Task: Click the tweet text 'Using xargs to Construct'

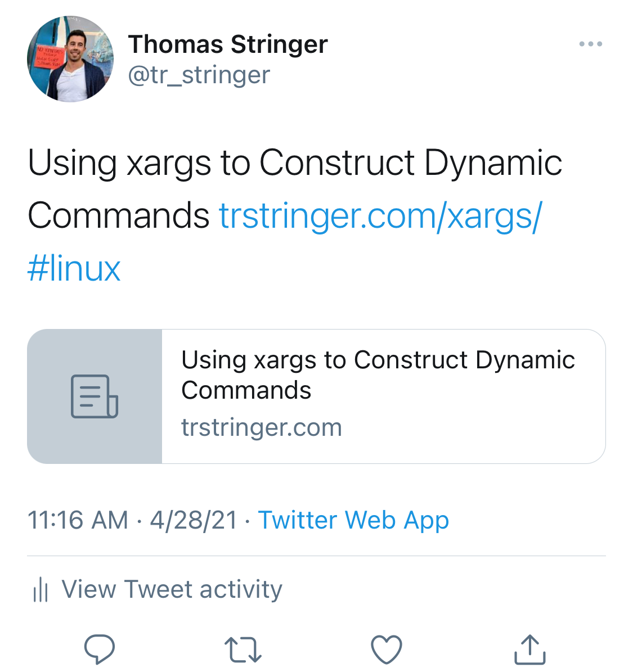Action: [221, 163]
